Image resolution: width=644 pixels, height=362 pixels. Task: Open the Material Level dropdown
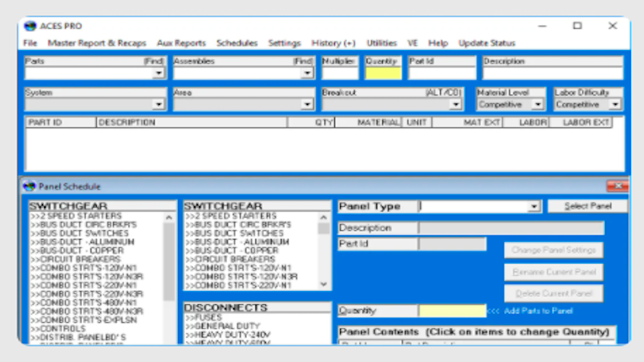tap(538, 104)
